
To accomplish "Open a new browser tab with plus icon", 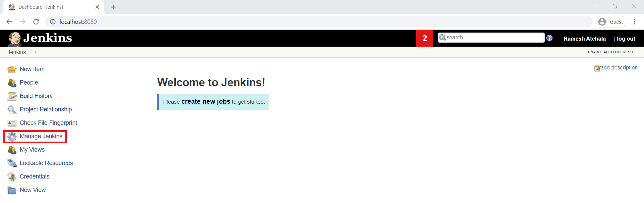I will [113, 7].
